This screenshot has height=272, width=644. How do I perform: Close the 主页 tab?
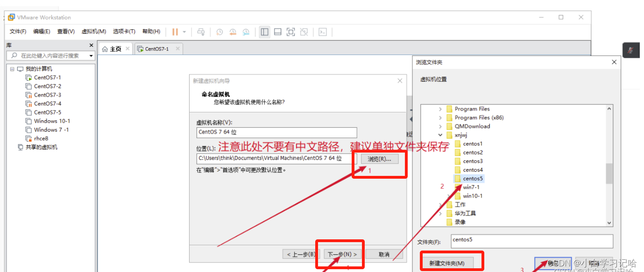coord(127,49)
